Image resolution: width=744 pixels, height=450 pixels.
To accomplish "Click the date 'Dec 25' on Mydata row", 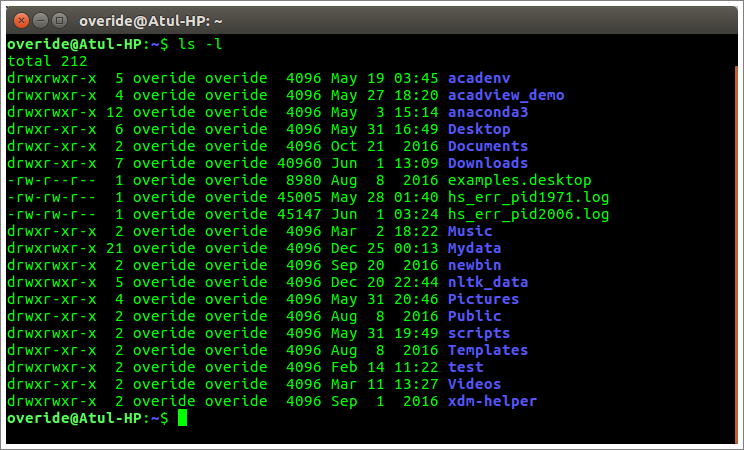I will click(358, 248).
